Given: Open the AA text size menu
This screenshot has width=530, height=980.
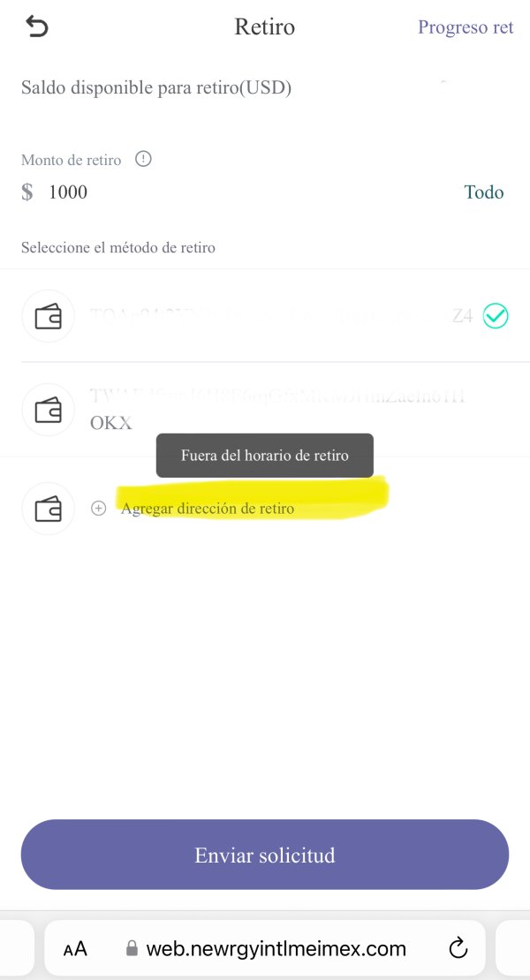Looking at the screenshot, I should coord(75,949).
